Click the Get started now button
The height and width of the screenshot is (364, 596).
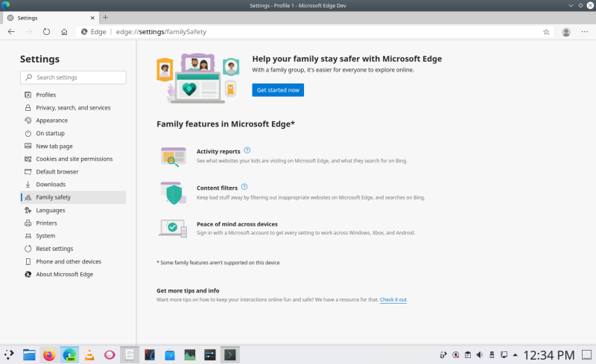[x=278, y=90]
